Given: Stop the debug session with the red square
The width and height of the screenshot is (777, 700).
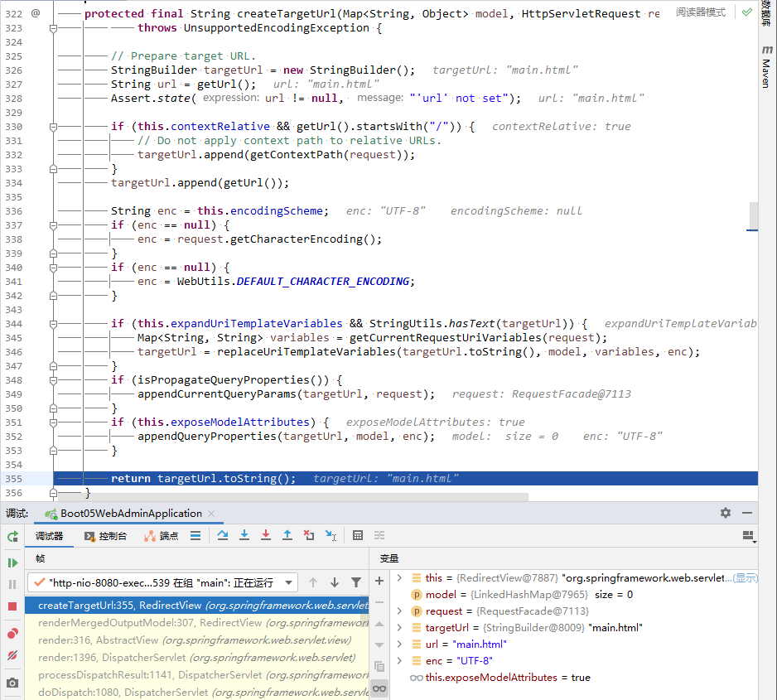Looking at the screenshot, I should (13, 606).
